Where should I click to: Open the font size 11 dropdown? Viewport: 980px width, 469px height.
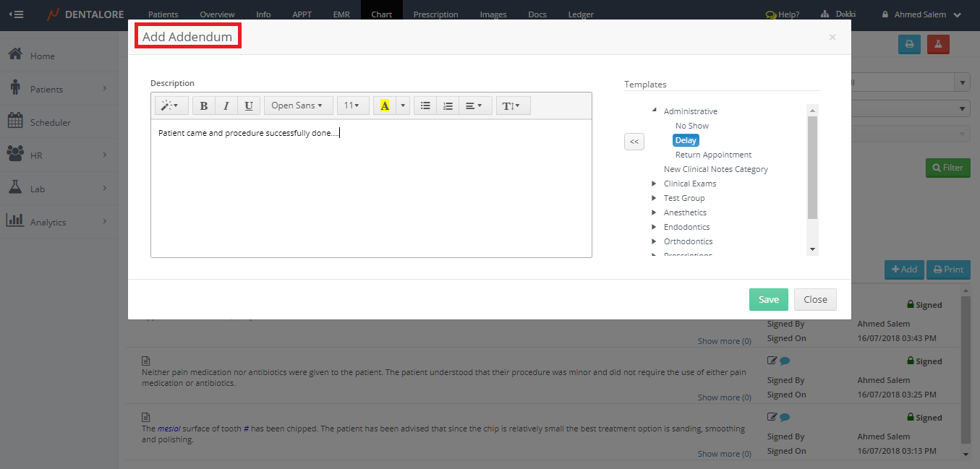point(352,106)
